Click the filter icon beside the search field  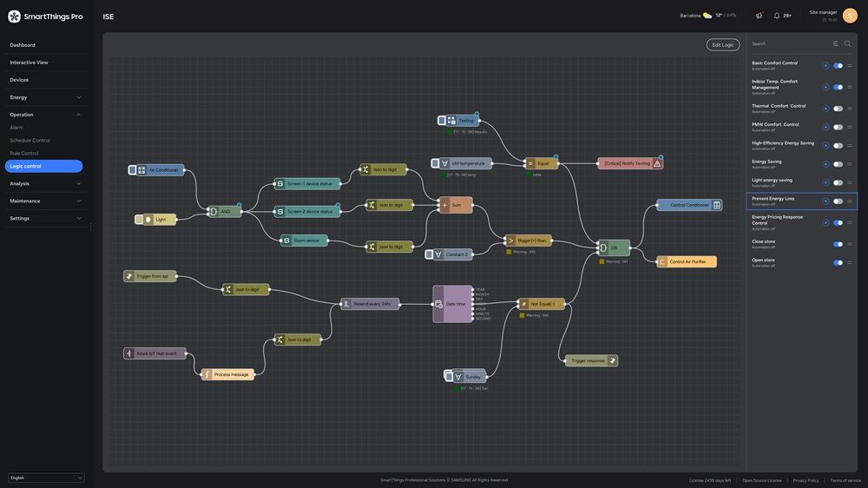point(835,43)
